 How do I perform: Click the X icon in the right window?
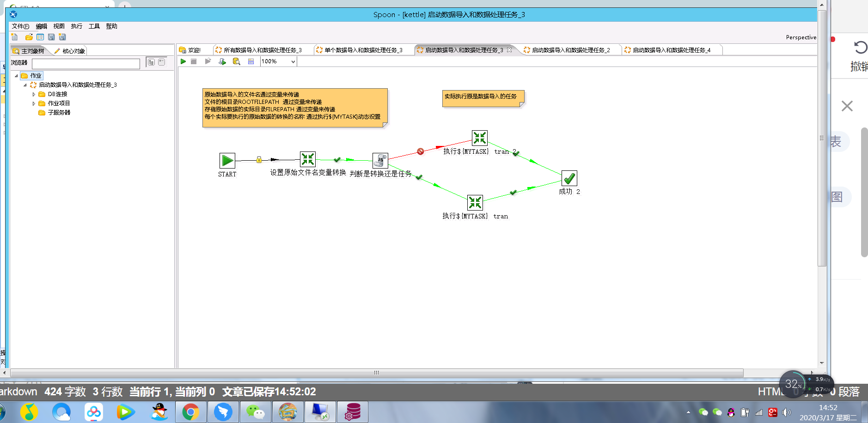tap(847, 106)
